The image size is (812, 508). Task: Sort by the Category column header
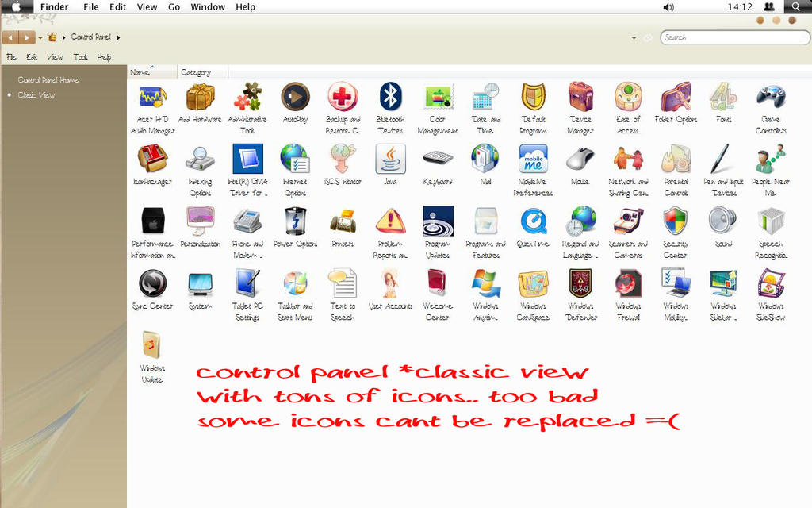(x=202, y=72)
